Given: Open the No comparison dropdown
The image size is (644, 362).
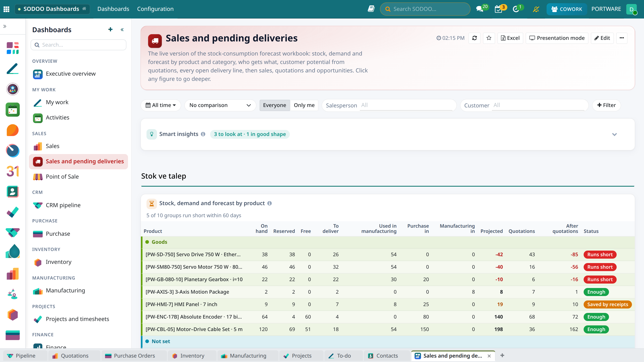Looking at the screenshot, I should tap(220, 105).
